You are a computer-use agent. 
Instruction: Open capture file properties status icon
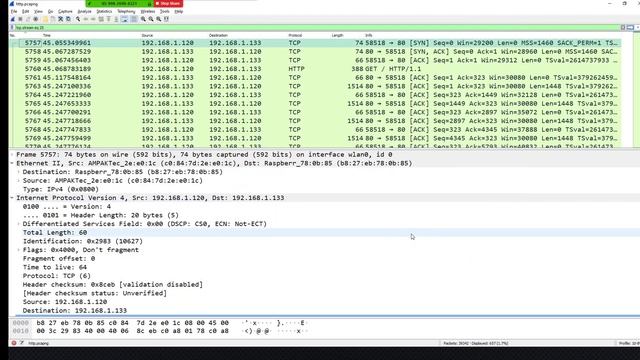(x=22, y=343)
